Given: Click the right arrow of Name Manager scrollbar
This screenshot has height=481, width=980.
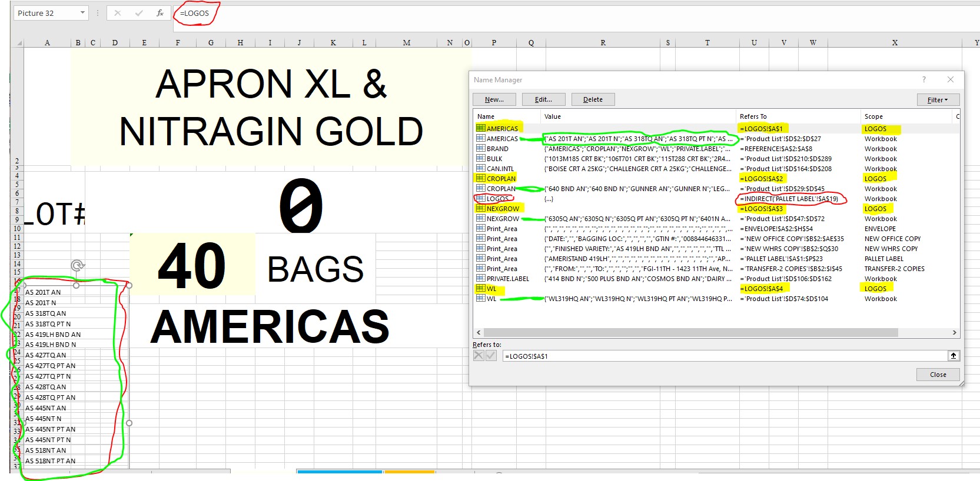Looking at the screenshot, I should [x=954, y=333].
